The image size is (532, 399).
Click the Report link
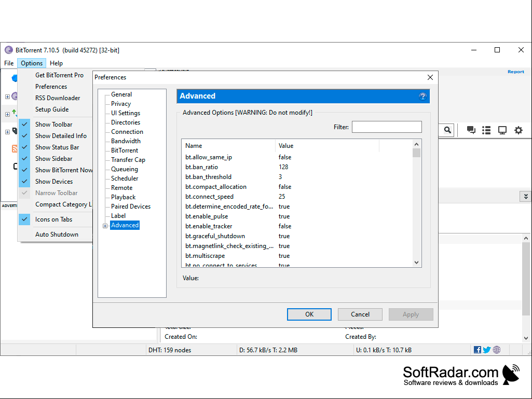tap(516, 72)
